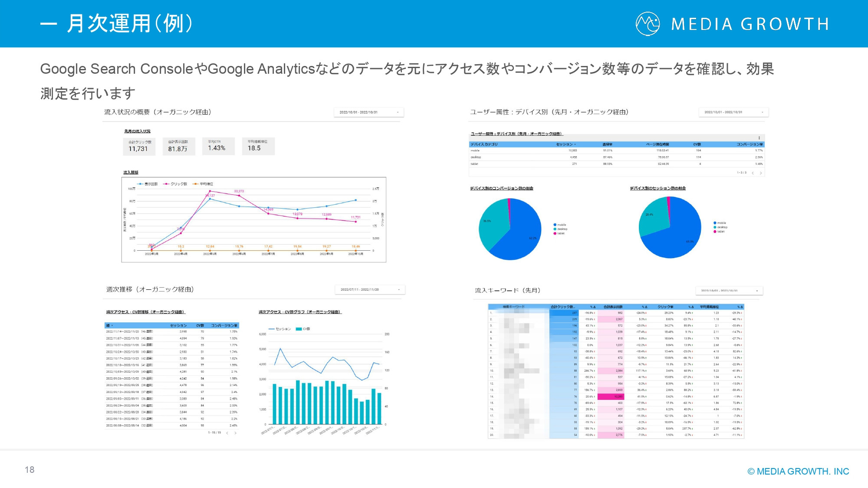This screenshot has width=868, height=488.
Task: Click the ユーザー属性：デバイス別 title link
Action: click(x=516, y=133)
